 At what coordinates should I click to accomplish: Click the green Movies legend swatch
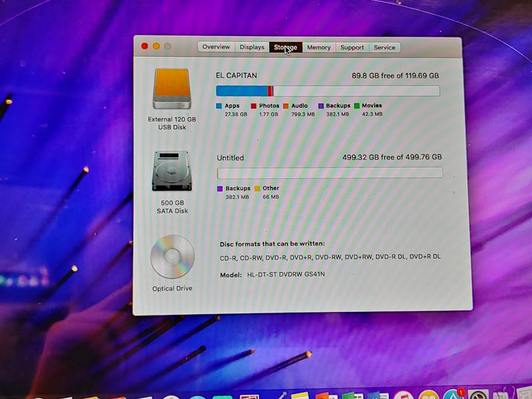356,106
